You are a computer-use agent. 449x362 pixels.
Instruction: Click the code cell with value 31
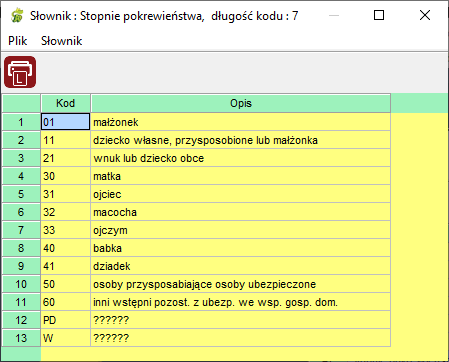(x=66, y=194)
